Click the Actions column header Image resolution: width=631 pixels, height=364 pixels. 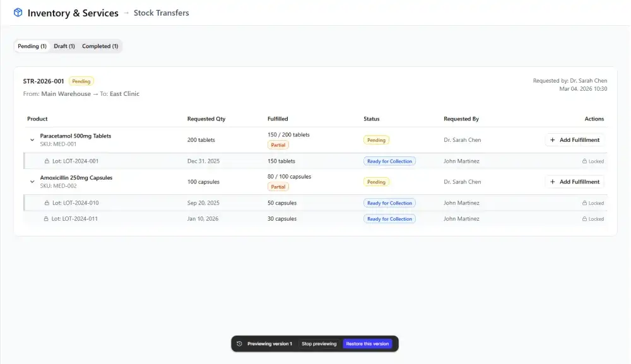coord(594,119)
